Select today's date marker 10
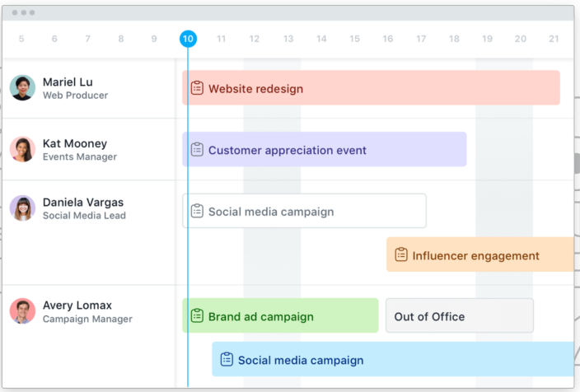The height and width of the screenshot is (392, 580). point(188,39)
